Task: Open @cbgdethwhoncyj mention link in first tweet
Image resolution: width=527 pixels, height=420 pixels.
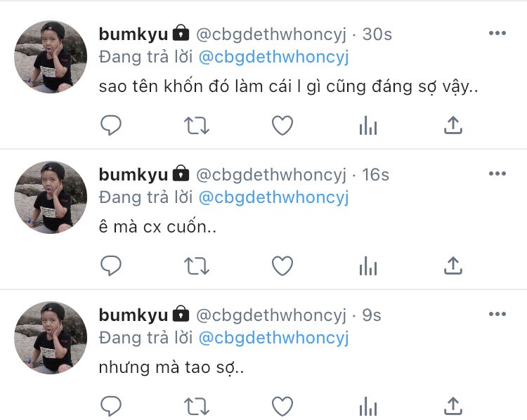Action: pos(273,58)
